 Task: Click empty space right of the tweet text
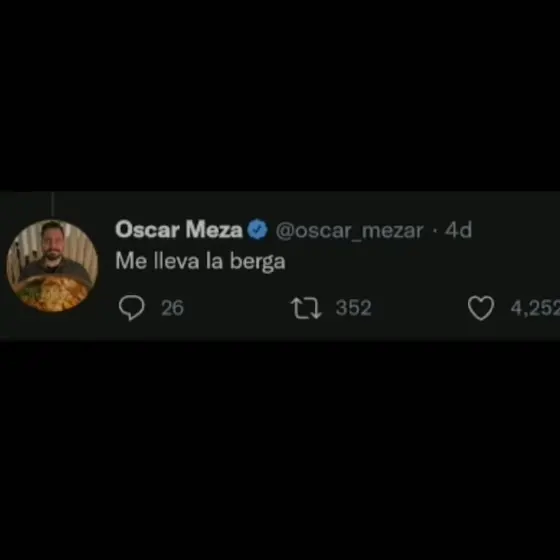pos(421,261)
